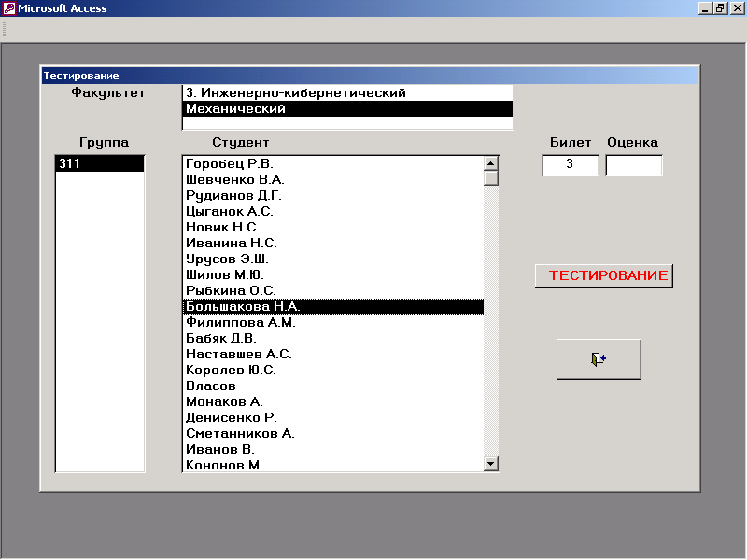Select student Шевченко В.А.
The width and height of the screenshot is (747, 560).
click(333, 179)
